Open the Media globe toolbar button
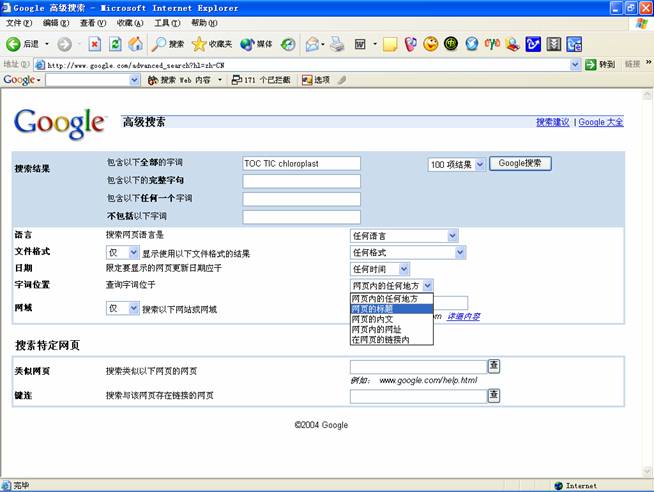Viewport: 654px width, 492px height. coord(256,44)
